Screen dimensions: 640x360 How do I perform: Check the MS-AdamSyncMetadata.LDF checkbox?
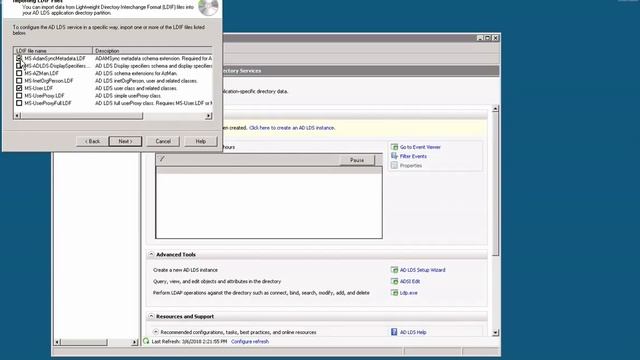19,58
